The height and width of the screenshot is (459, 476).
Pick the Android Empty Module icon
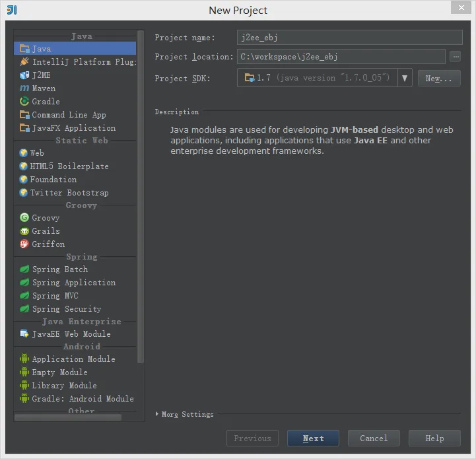24,372
